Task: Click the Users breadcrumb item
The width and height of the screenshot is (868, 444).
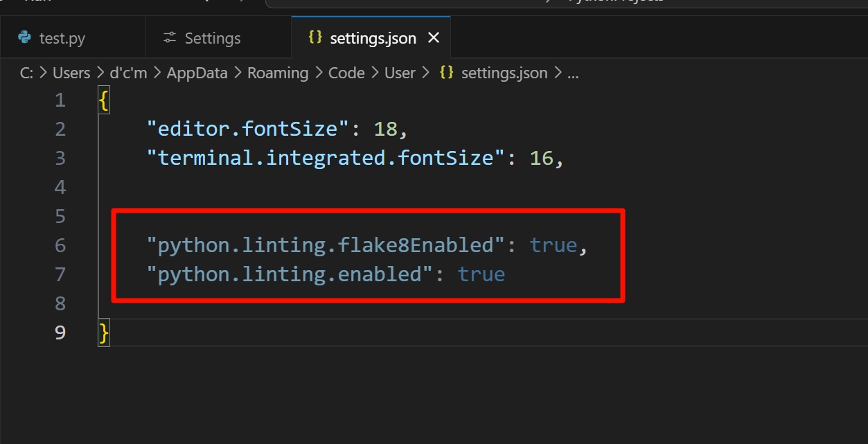Action: click(x=71, y=73)
